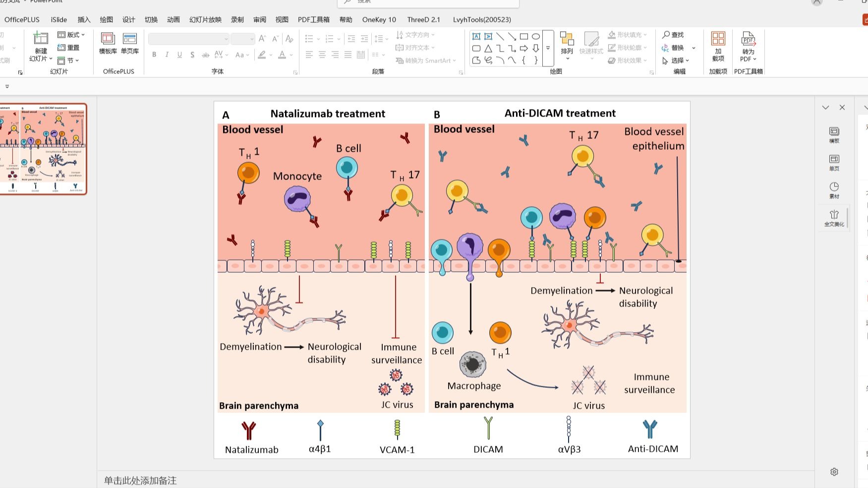The height and width of the screenshot is (488, 868).
Task: Toggle align text left
Action: pyautogui.click(x=309, y=55)
